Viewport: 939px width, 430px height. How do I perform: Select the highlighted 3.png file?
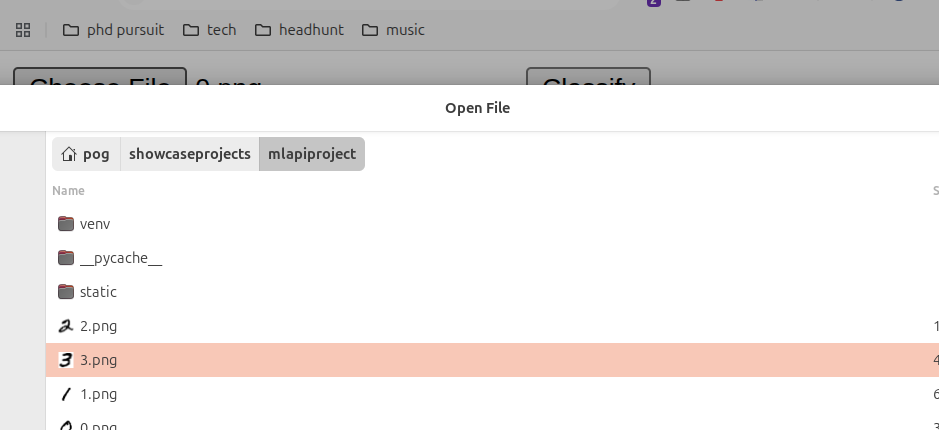[x=492, y=360]
